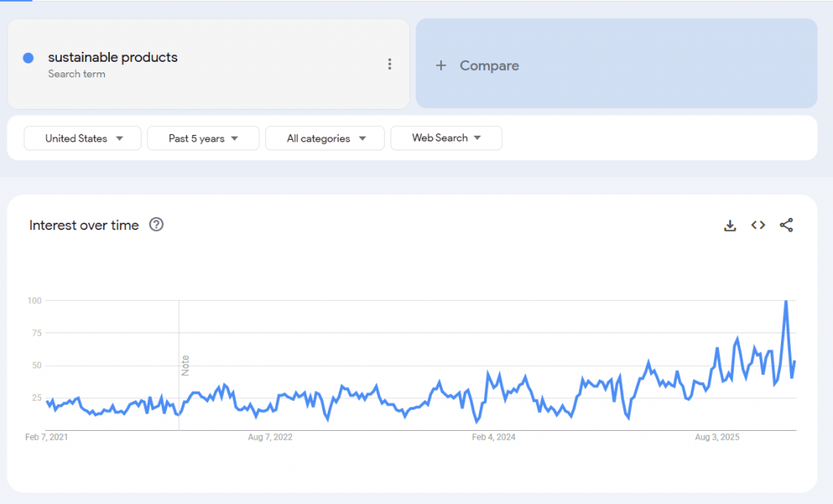Click the peak point on the trend line
The image size is (833, 504).
click(x=786, y=302)
